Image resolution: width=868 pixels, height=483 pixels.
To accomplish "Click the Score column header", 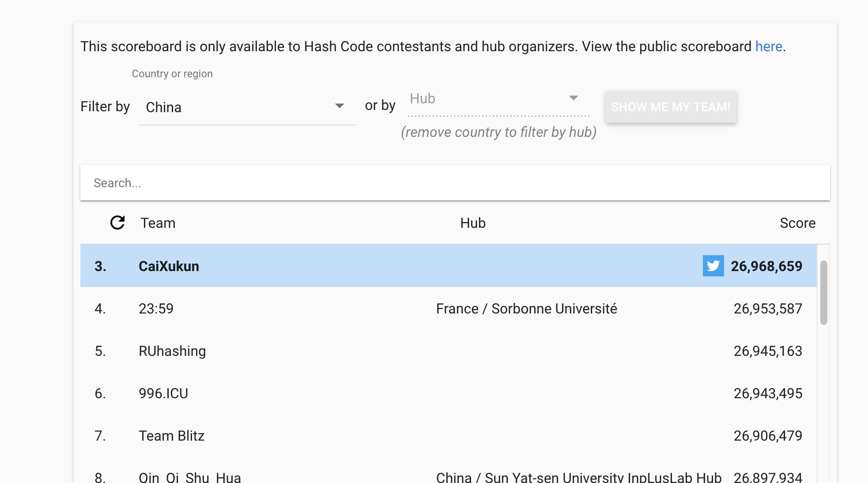I will [797, 223].
